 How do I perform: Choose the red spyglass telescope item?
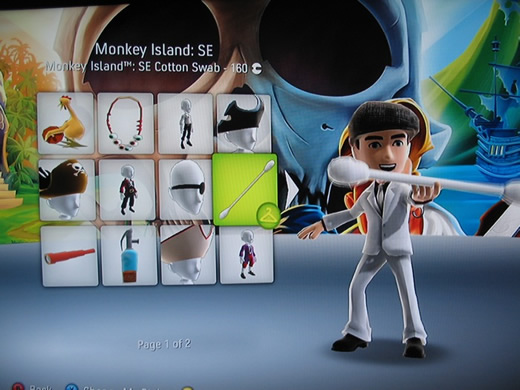point(70,256)
